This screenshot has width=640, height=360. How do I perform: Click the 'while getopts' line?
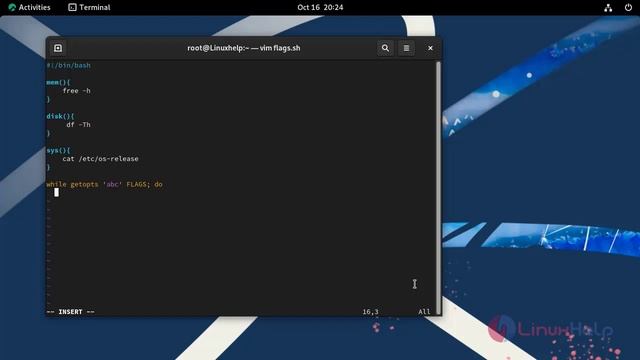[104, 184]
